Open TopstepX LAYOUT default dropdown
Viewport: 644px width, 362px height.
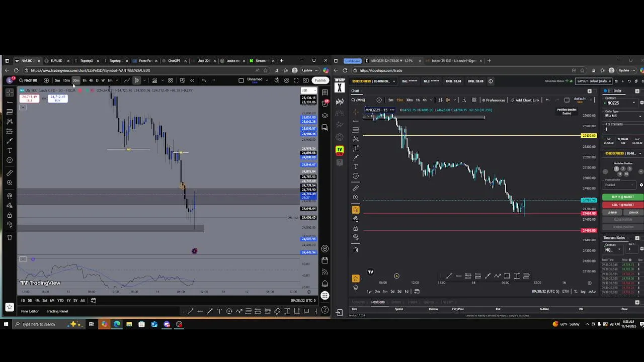click(x=594, y=81)
